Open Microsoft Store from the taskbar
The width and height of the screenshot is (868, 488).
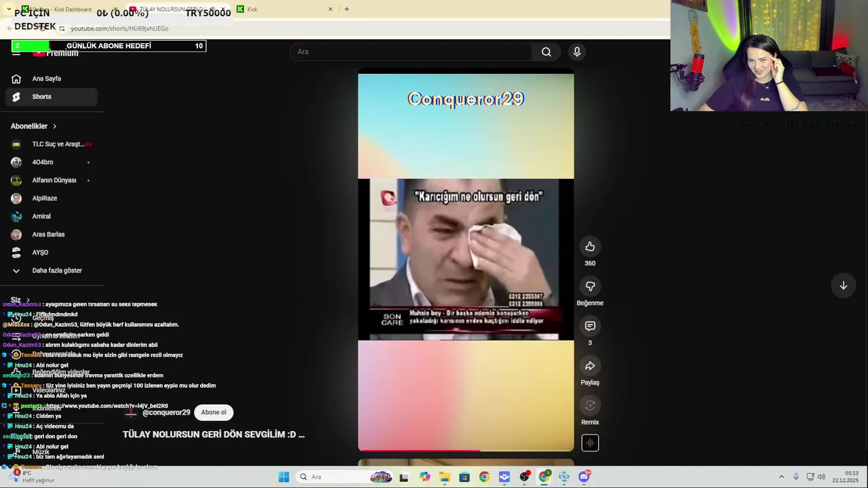click(x=465, y=477)
